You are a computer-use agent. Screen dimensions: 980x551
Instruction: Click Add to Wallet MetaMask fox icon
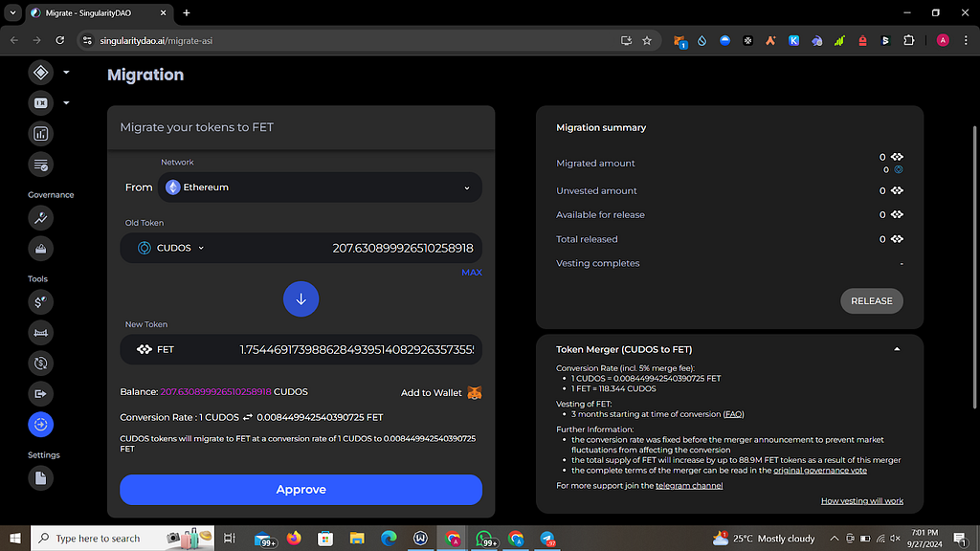point(475,393)
